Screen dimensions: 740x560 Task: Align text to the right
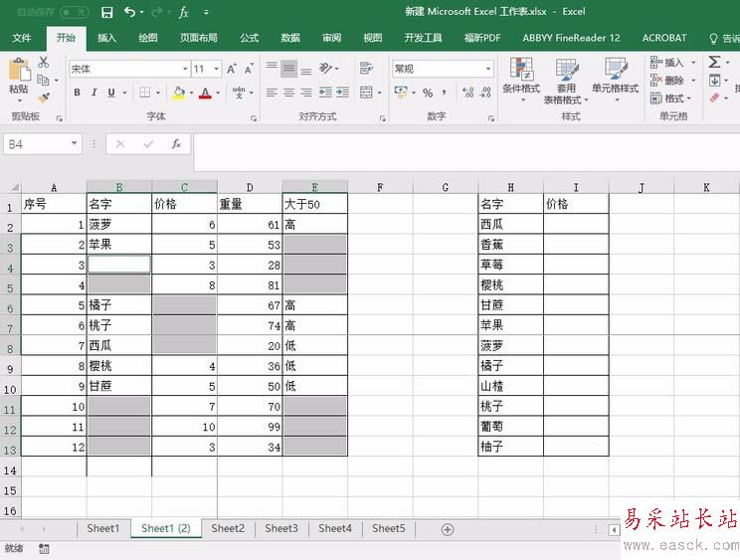pyautogui.click(x=306, y=93)
